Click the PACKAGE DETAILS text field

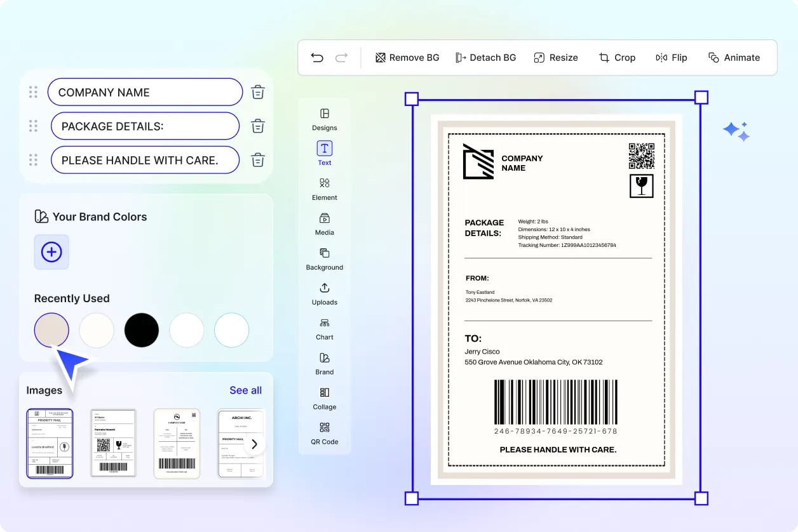click(145, 126)
